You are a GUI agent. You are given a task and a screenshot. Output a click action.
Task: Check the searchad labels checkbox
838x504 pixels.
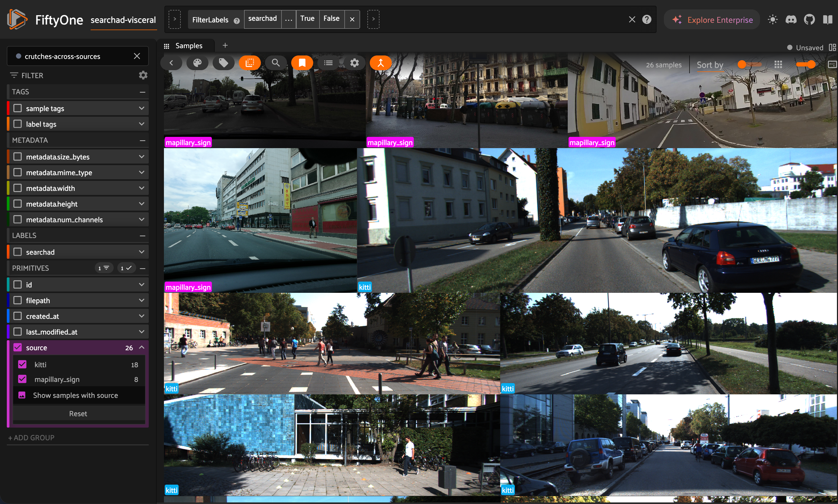click(17, 252)
